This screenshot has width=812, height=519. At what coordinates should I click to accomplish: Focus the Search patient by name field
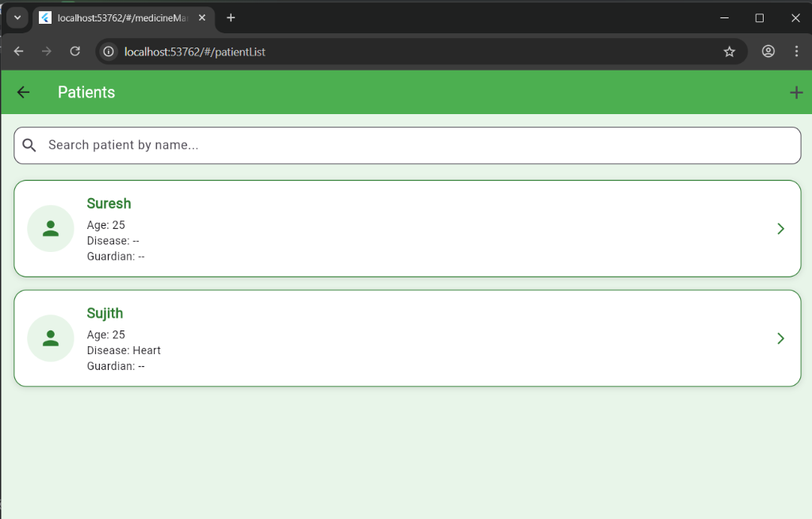tap(407, 146)
